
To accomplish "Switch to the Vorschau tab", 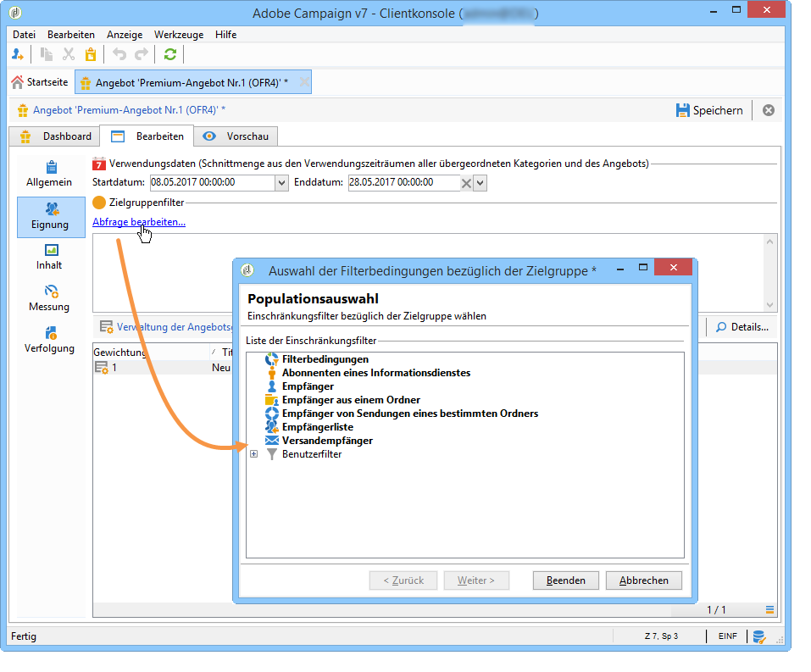I will pos(236,136).
